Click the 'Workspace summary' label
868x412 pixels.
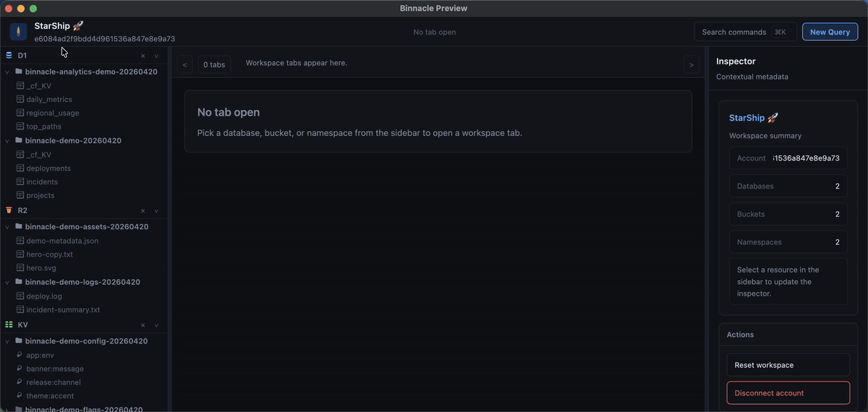pos(765,136)
